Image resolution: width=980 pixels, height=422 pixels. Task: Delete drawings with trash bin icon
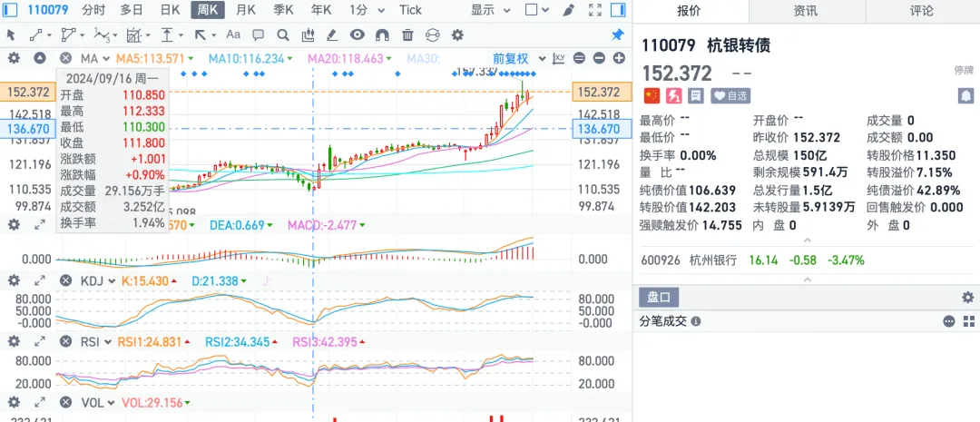coord(407,35)
